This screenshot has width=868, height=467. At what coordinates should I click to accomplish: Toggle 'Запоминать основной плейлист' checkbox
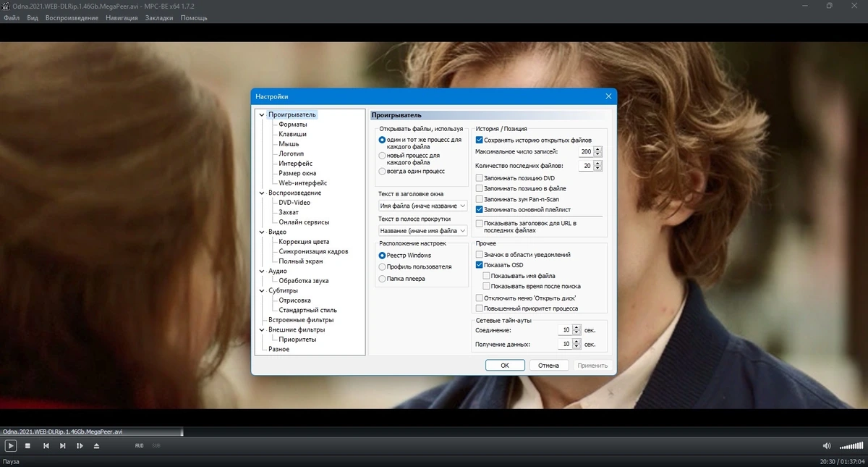(479, 209)
